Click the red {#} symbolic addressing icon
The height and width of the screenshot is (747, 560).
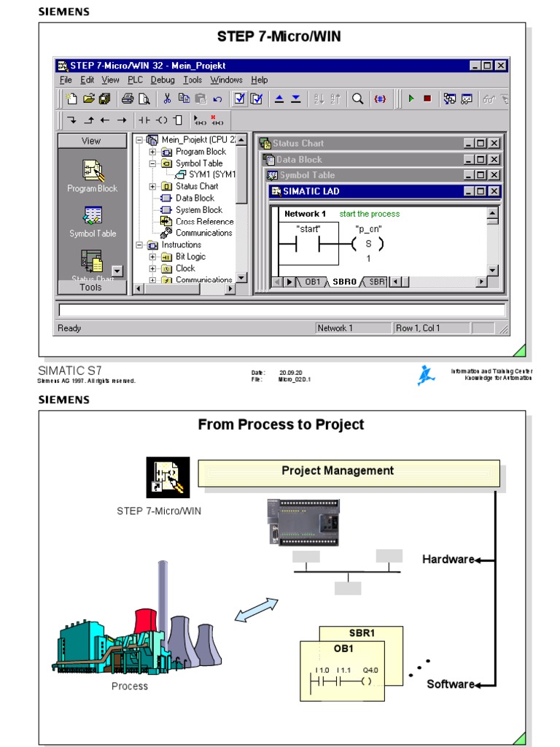pyautogui.click(x=379, y=98)
